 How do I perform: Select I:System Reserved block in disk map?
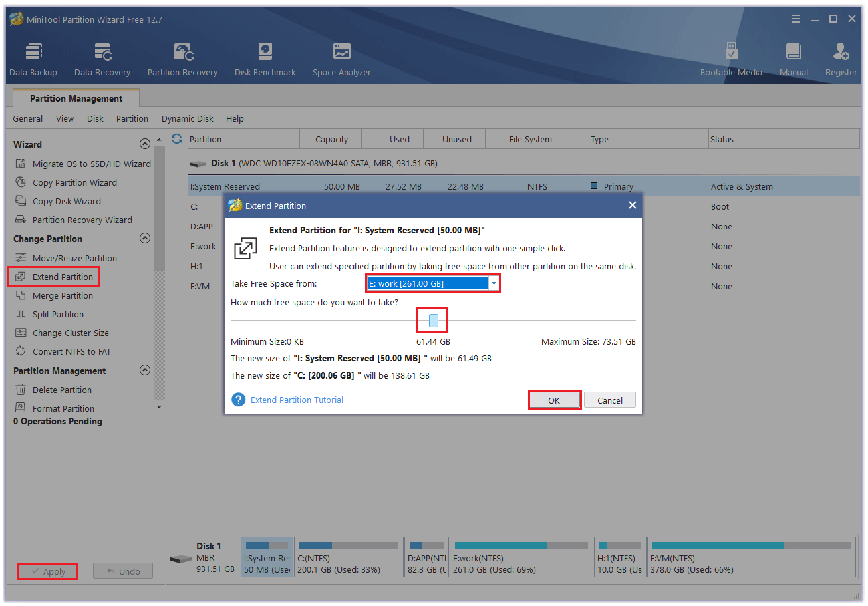(267, 557)
